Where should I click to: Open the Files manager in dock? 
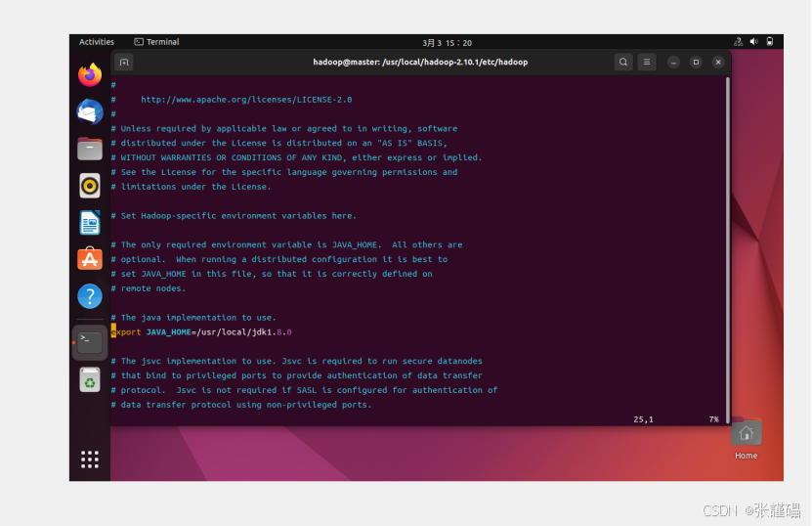(90, 149)
